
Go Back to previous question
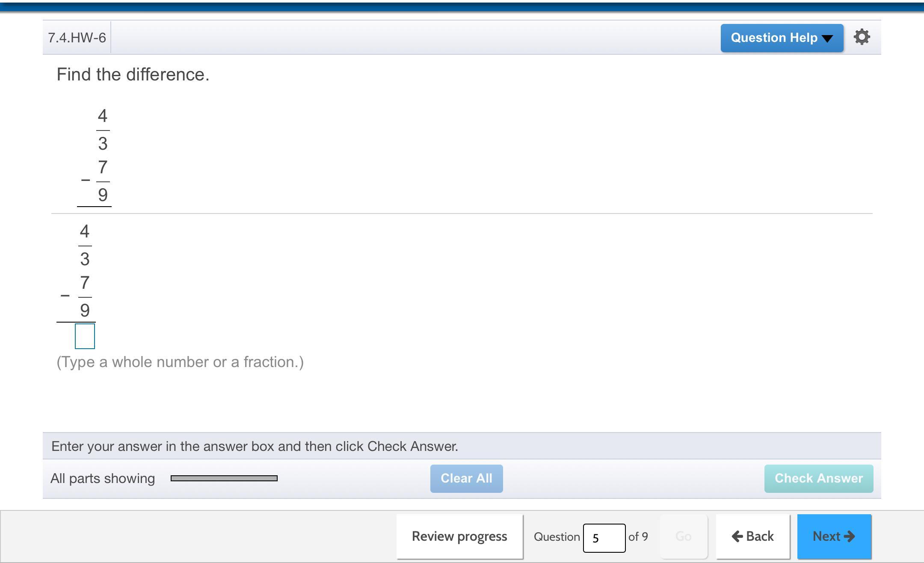click(753, 536)
